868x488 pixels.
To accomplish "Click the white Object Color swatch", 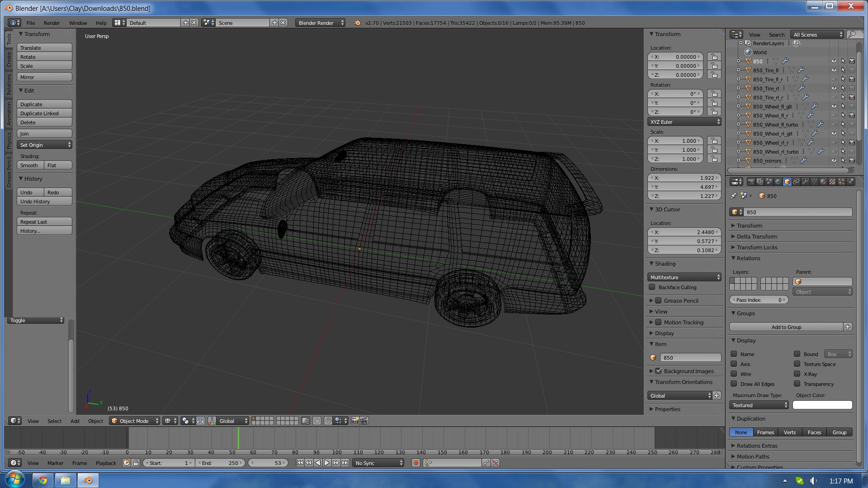I will [822, 405].
